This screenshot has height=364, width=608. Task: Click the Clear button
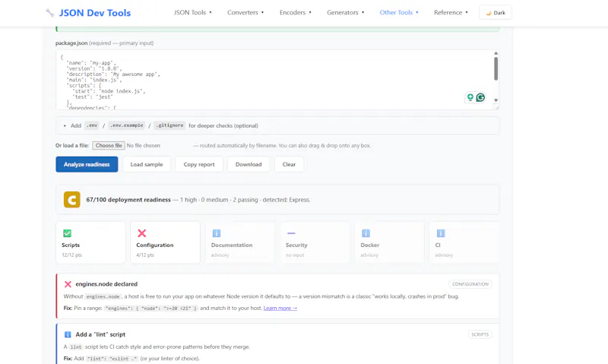(x=289, y=164)
